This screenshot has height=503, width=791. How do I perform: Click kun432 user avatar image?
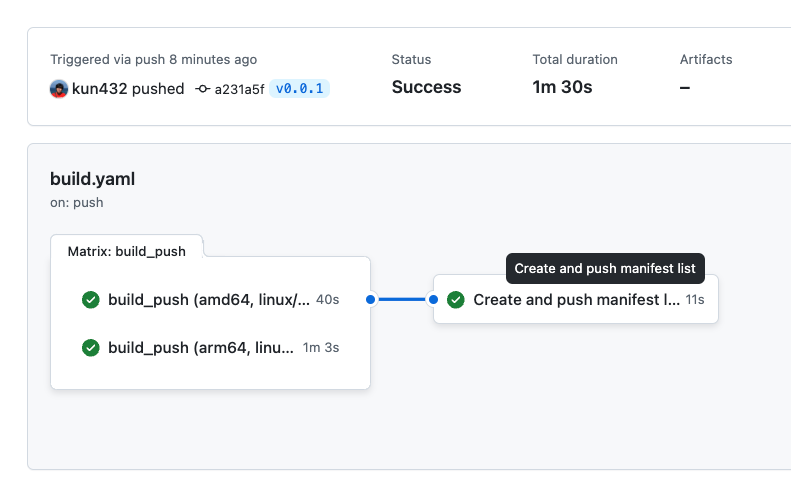(59, 89)
